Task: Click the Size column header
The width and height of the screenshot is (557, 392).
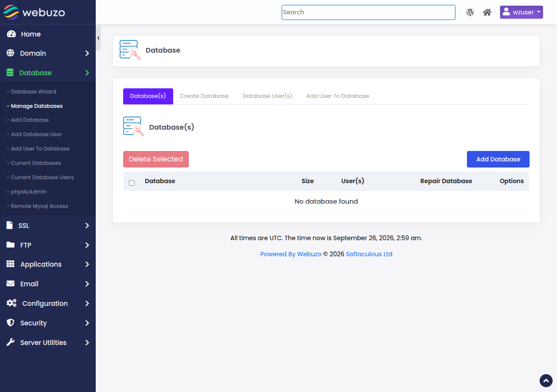Action: 308,181
